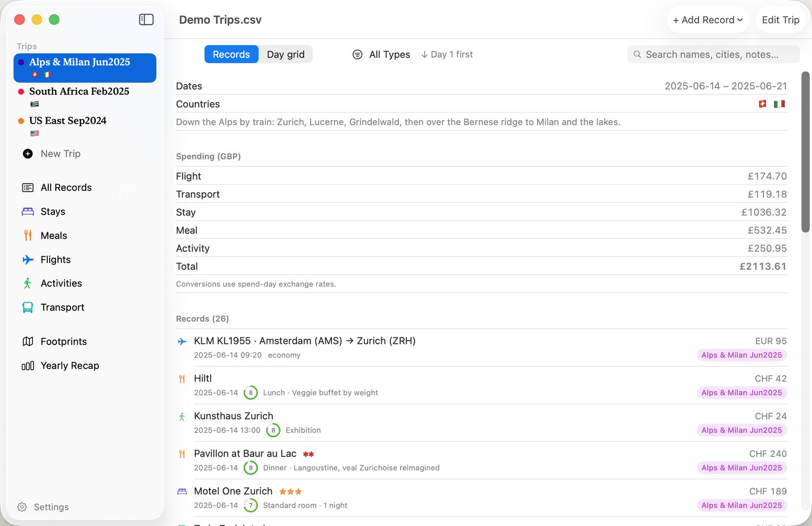Click the Italy flag in Countries row

coord(780,104)
